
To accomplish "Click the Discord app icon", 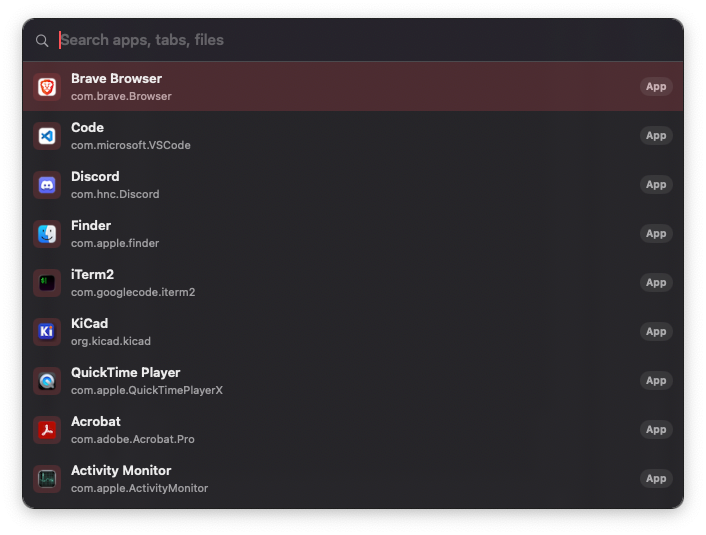I will [47, 185].
